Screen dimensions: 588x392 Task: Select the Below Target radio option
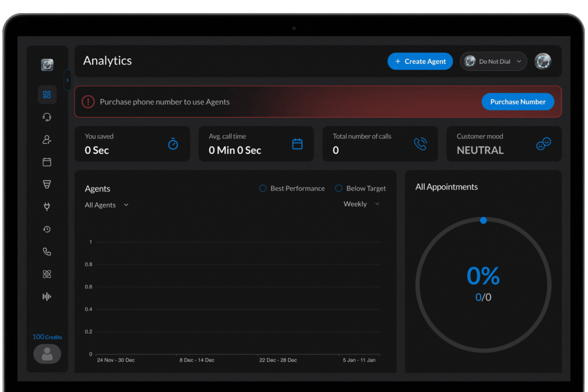point(339,189)
